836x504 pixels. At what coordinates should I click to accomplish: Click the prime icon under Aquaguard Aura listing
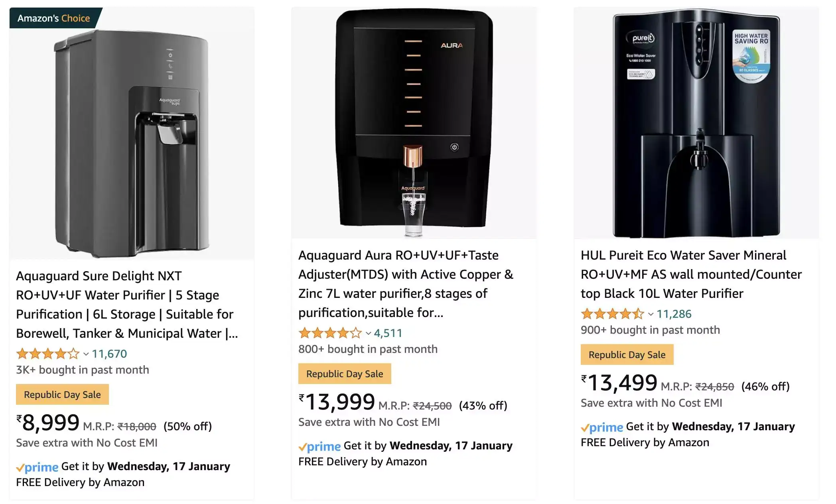coord(320,446)
